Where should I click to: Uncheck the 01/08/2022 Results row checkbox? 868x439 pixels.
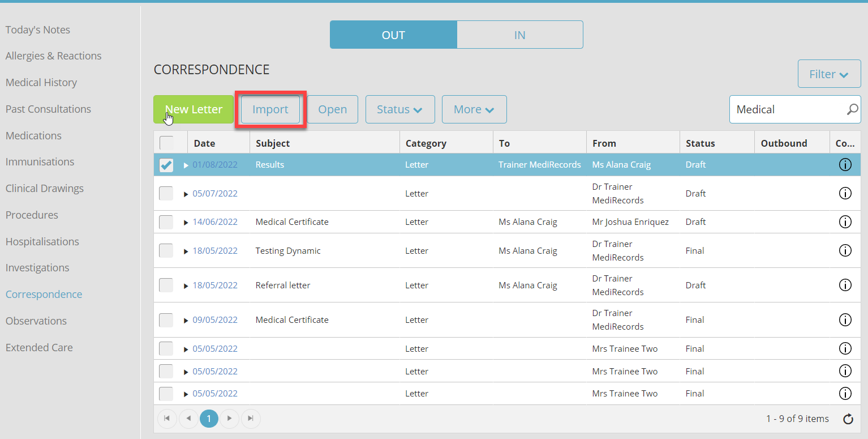click(x=166, y=165)
